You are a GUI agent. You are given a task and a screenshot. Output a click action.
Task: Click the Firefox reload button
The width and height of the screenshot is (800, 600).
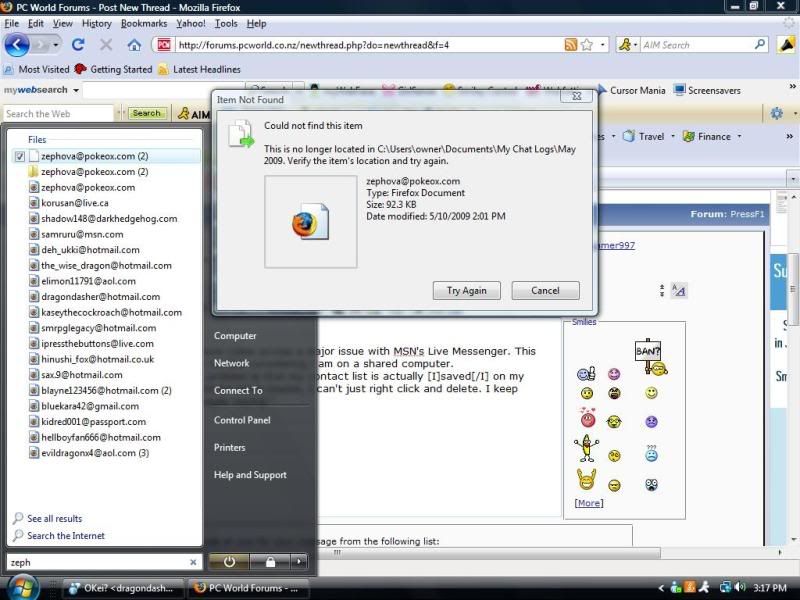click(78, 45)
